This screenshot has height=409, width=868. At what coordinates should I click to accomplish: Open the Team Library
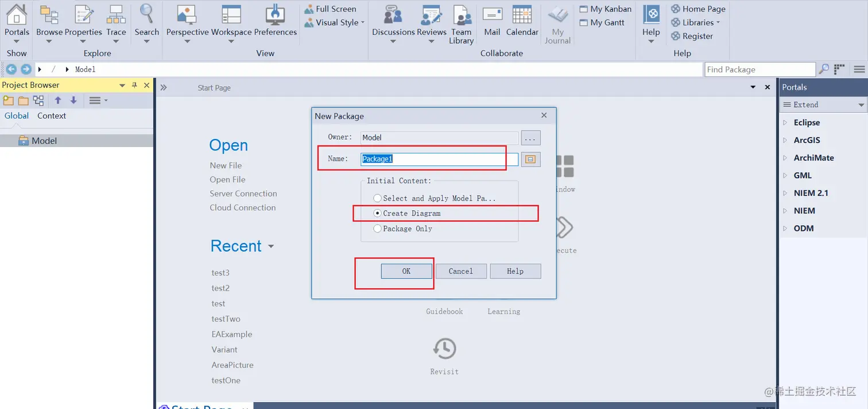tap(462, 25)
